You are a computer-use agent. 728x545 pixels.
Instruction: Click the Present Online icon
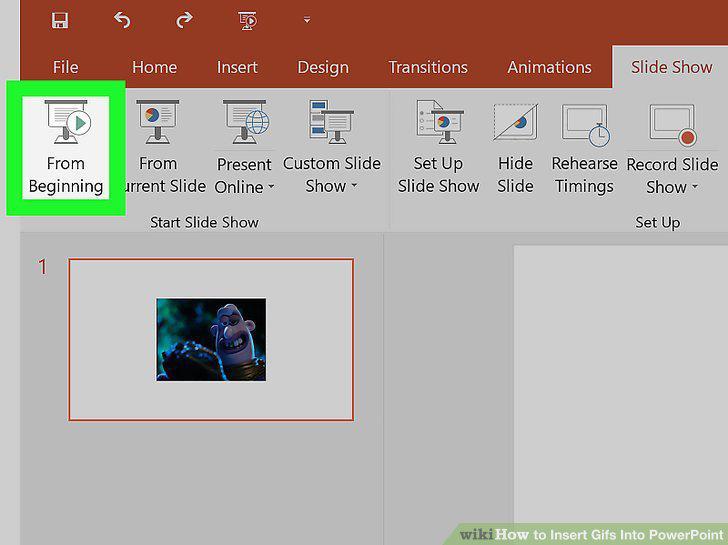[x=245, y=122]
